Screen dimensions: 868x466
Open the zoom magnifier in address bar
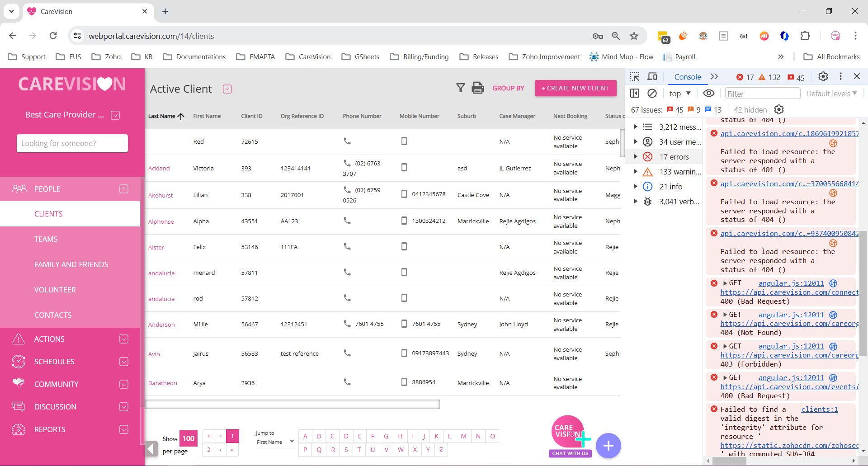point(616,36)
